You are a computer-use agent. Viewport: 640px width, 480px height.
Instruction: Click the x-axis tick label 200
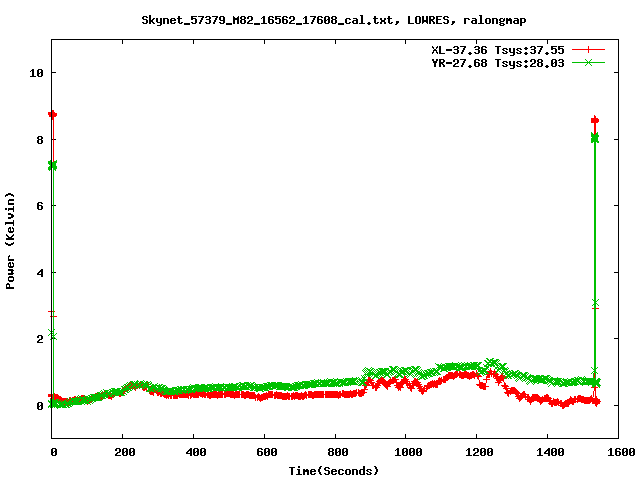[124, 452]
